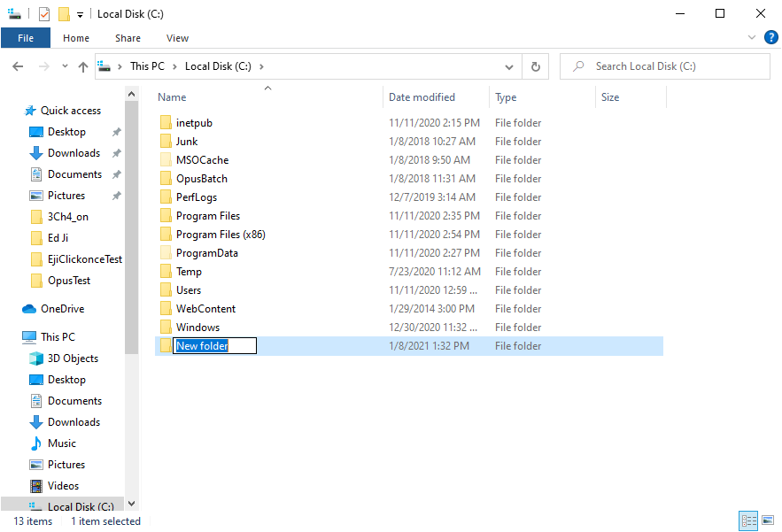Expand the chevron after Local Disk (C:) breadcrumb
Screen dimensions: 782x532
pos(261,66)
